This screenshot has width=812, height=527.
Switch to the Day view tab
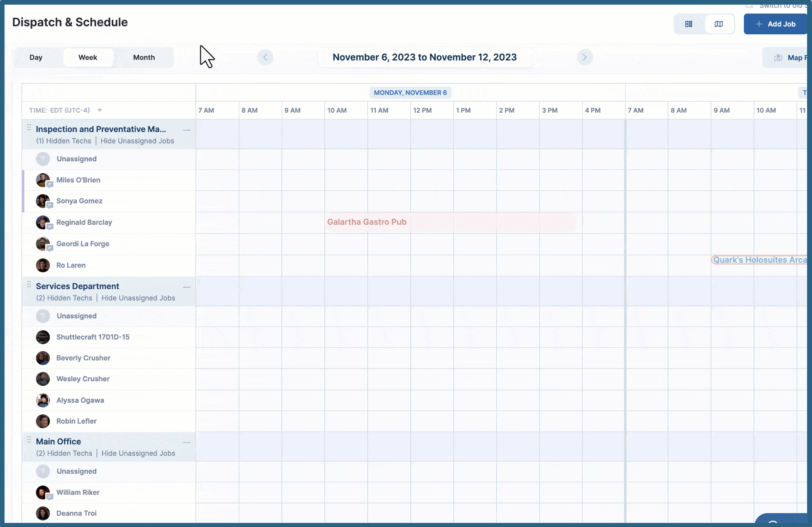[36, 57]
